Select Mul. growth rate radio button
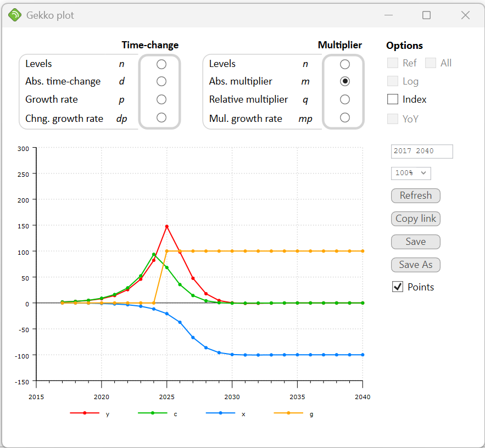Image resolution: width=485 pixels, height=448 pixels. 344,117
